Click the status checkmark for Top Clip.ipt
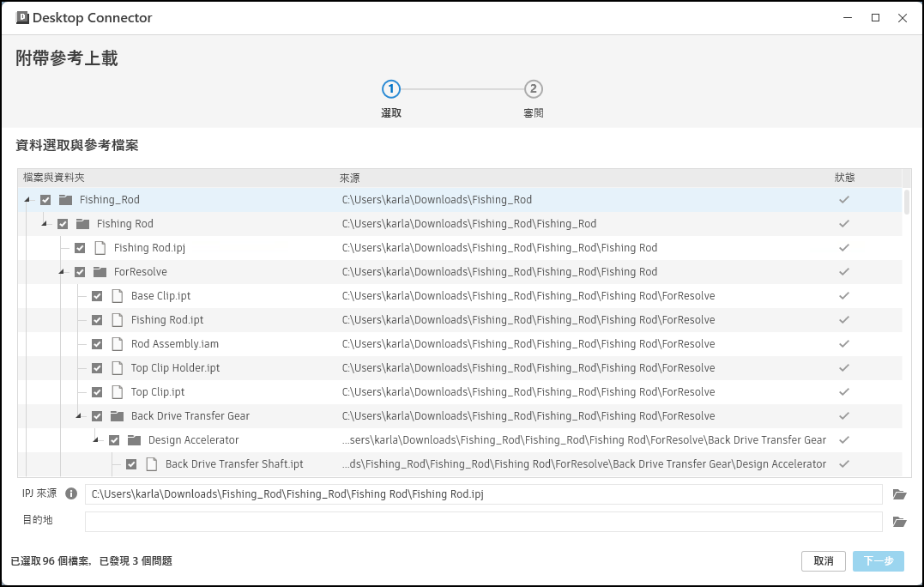Screen dimensions: 924x587 [x=844, y=392]
